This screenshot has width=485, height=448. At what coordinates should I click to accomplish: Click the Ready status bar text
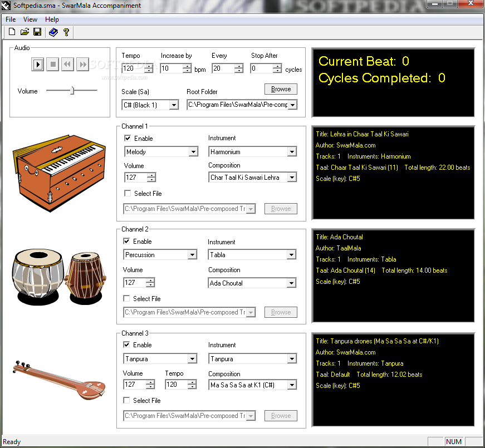[12, 441]
